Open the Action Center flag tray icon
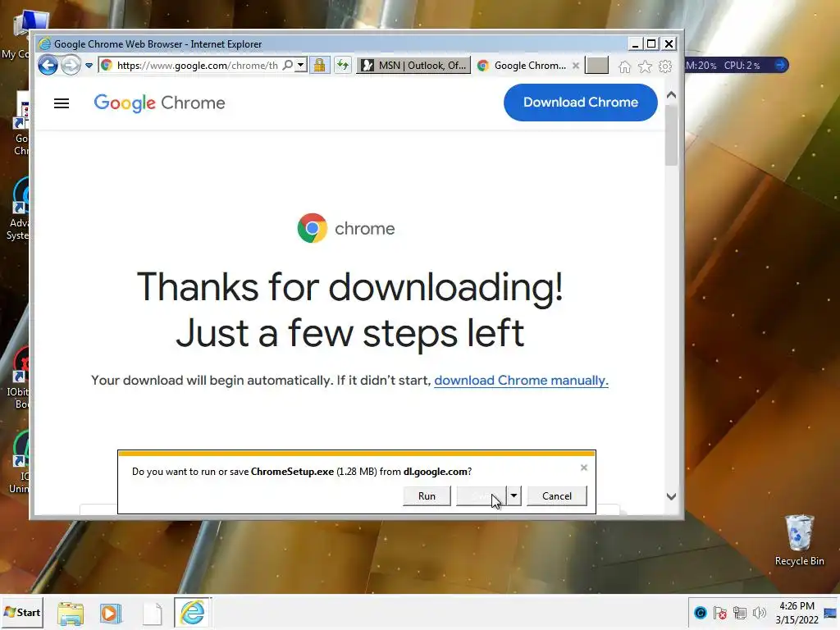This screenshot has width=840, height=630. pyautogui.click(x=720, y=613)
